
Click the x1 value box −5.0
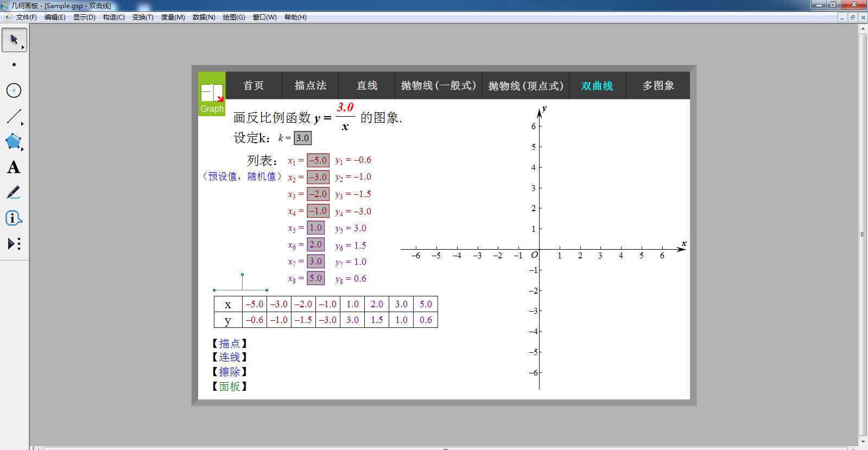[x=318, y=160]
